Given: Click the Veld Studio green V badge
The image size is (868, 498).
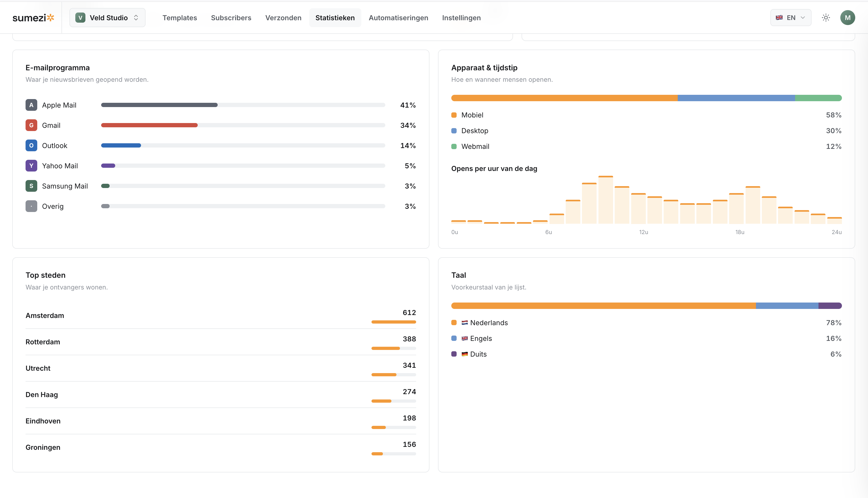Looking at the screenshot, I should click(80, 18).
